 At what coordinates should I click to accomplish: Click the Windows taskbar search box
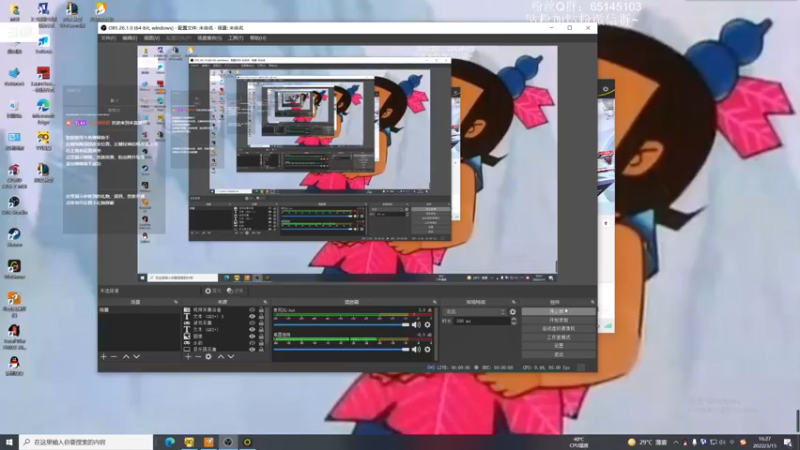tap(86, 442)
